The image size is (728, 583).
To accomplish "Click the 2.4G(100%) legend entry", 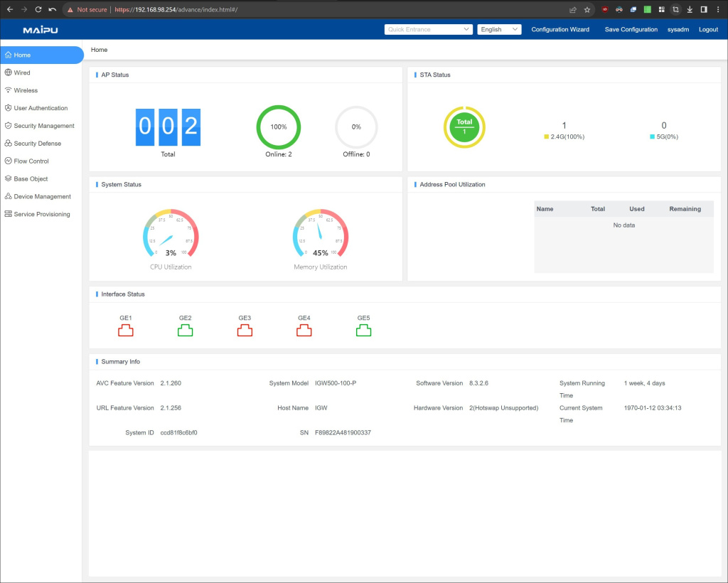I will [x=564, y=137].
